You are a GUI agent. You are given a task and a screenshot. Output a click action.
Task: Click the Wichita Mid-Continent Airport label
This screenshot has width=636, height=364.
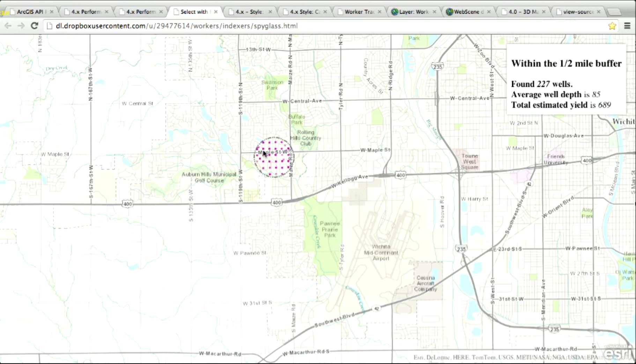(381, 252)
